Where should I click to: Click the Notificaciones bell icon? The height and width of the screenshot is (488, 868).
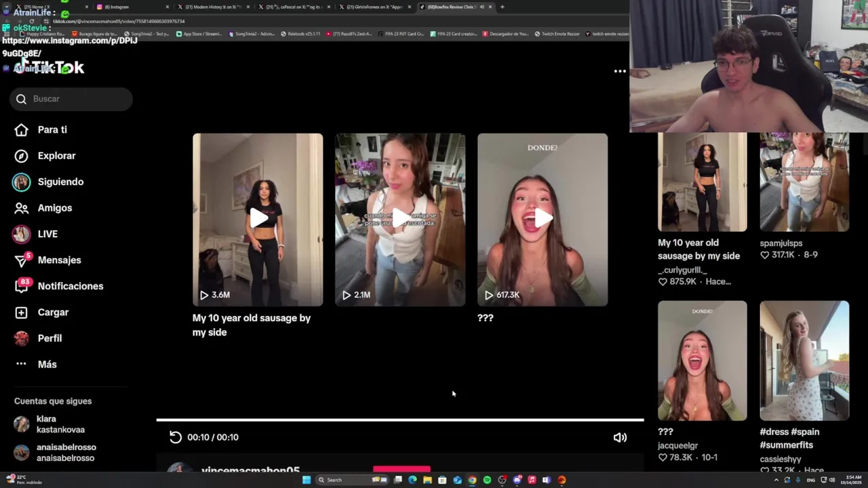tap(22, 286)
